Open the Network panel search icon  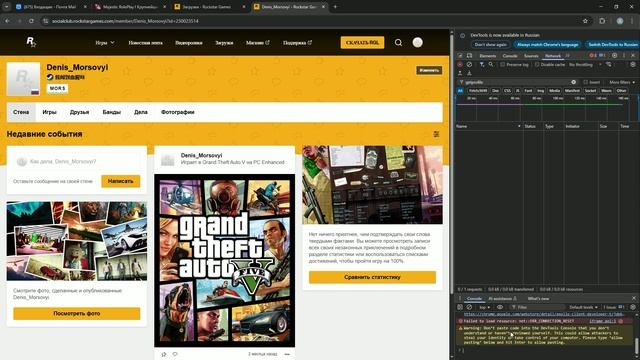(491, 64)
